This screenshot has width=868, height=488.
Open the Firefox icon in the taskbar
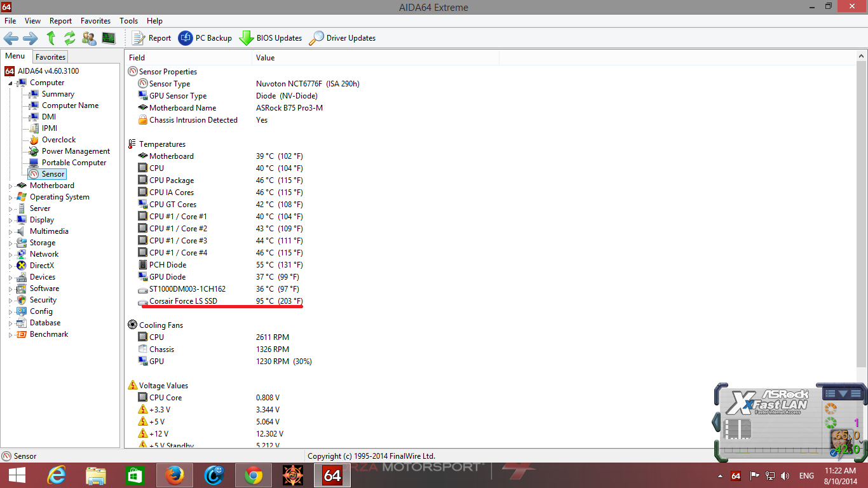174,475
